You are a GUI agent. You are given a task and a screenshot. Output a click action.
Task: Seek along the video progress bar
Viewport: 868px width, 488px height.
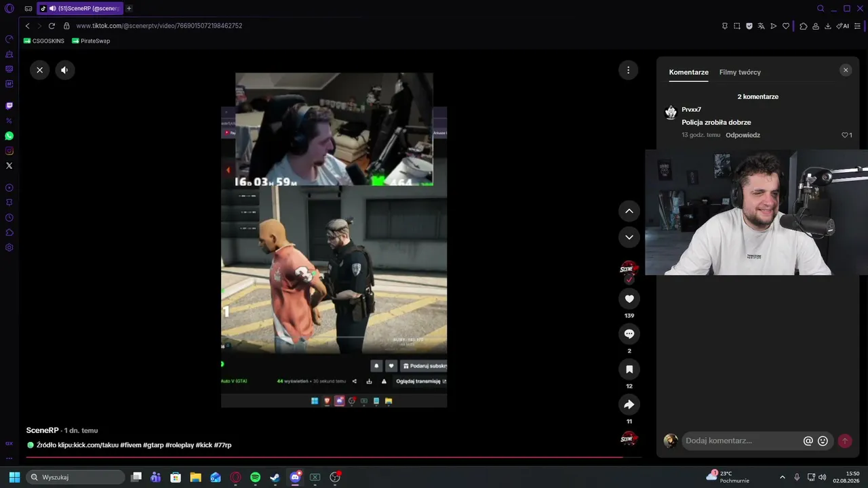tap(333, 457)
